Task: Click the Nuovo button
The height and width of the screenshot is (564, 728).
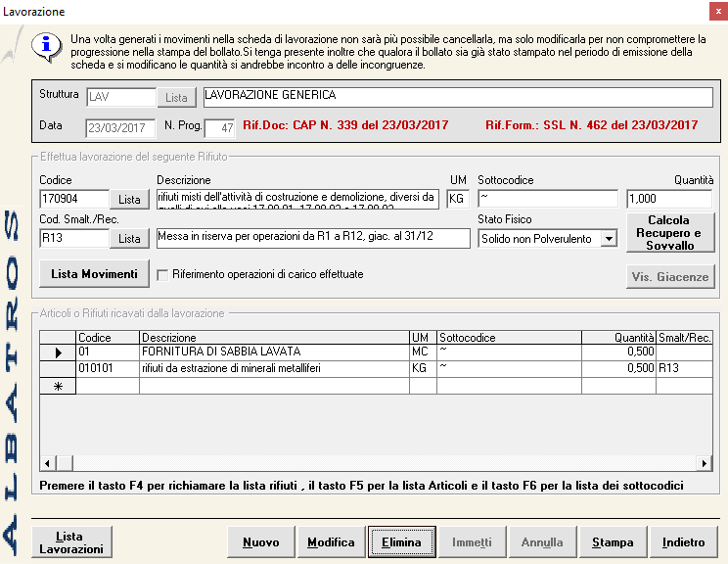Action: pos(261,542)
